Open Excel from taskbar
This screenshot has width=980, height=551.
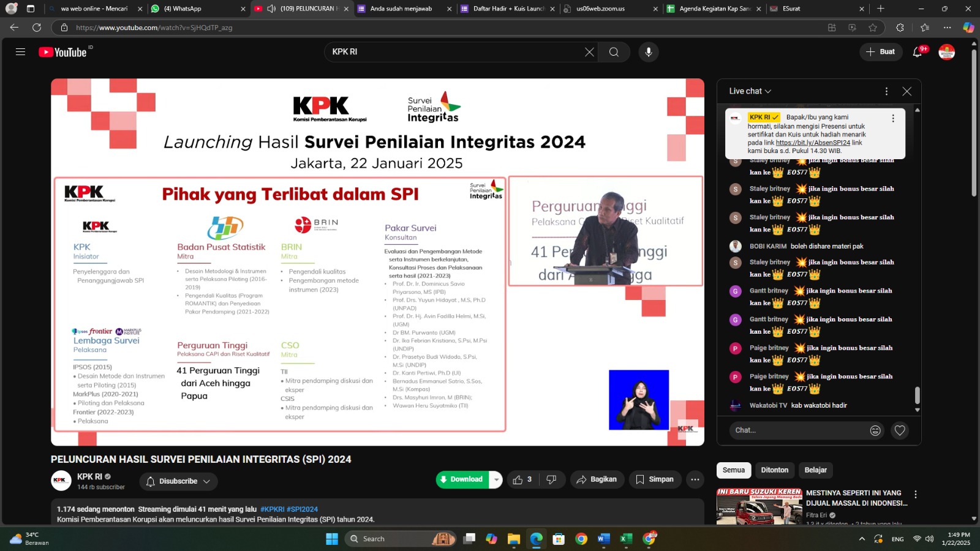626,539
